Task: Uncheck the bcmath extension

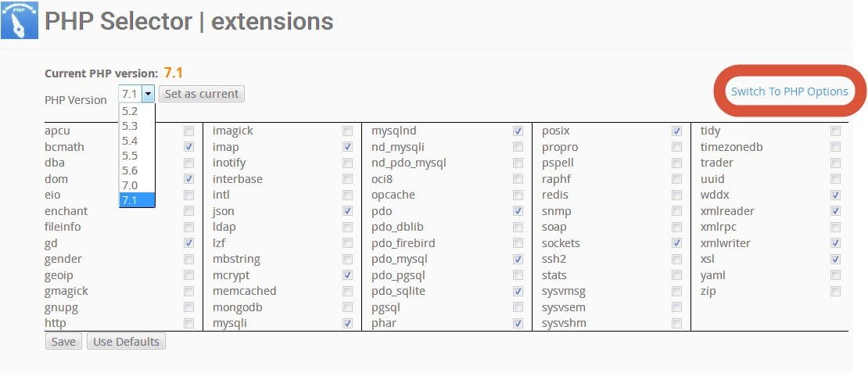Action: (189, 147)
